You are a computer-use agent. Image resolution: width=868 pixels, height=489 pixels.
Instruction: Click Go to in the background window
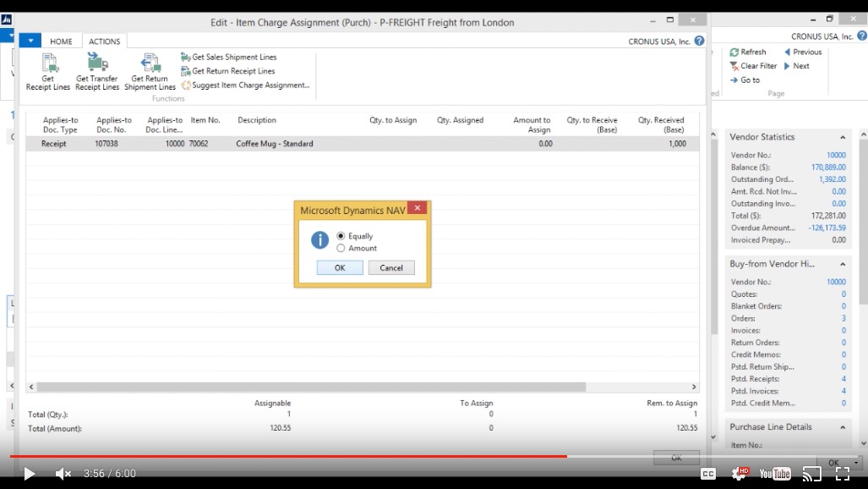[745, 80]
